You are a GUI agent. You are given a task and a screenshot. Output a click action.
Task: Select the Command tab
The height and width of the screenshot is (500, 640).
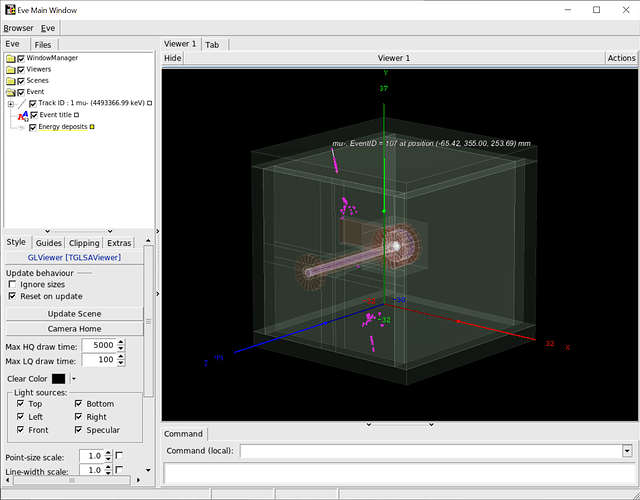183,434
